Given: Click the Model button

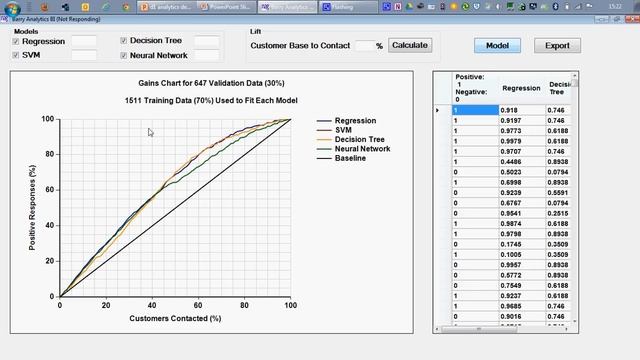Looking at the screenshot, I should coord(497,45).
